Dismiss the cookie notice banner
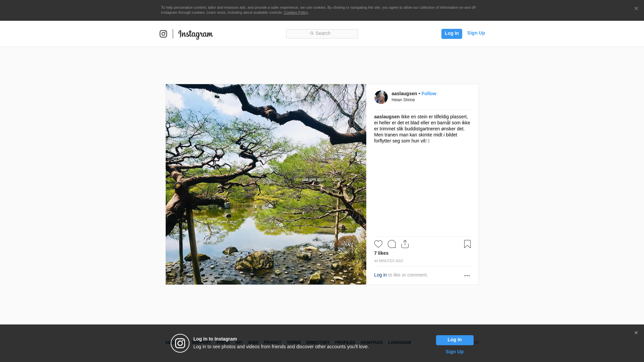 click(636, 8)
